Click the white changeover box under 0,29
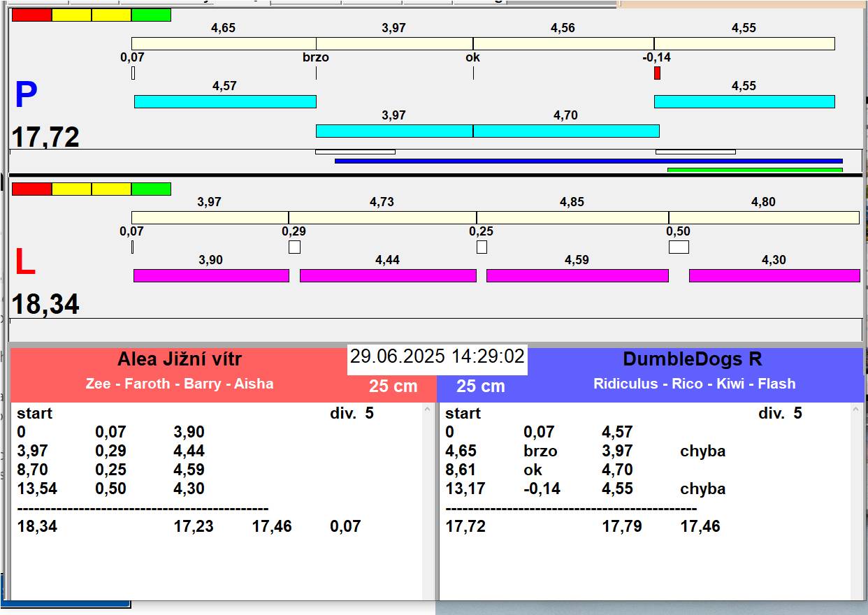Screen dimensions: 868x615 294,247
